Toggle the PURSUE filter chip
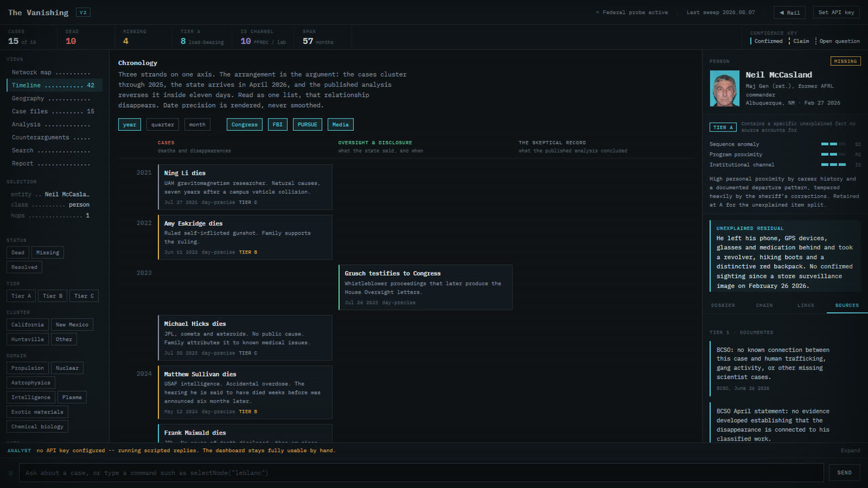868x488 pixels. pyautogui.click(x=307, y=125)
